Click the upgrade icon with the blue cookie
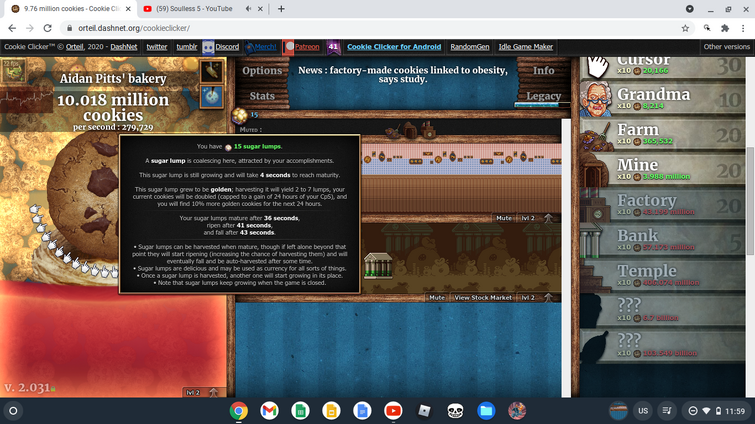 tap(212, 97)
